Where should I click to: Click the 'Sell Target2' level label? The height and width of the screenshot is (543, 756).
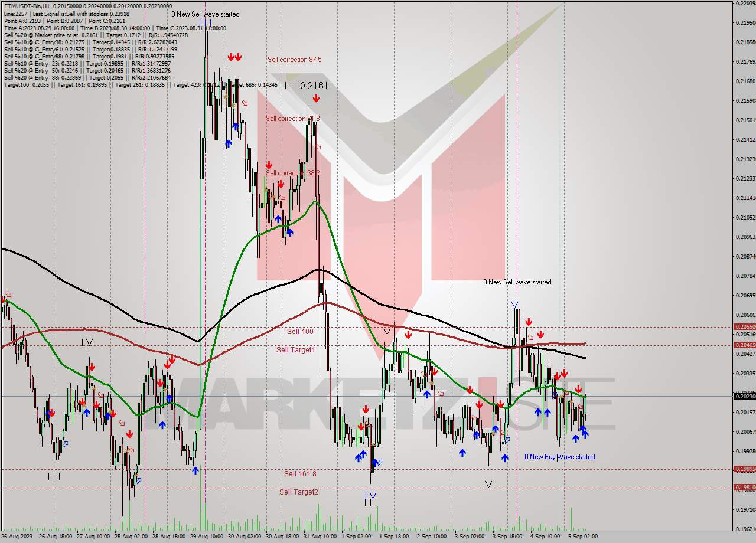[299, 492]
